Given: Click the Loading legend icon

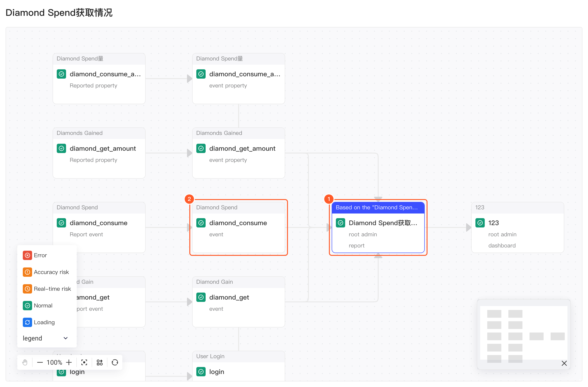Looking at the screenshot, I should click(27, 322).
